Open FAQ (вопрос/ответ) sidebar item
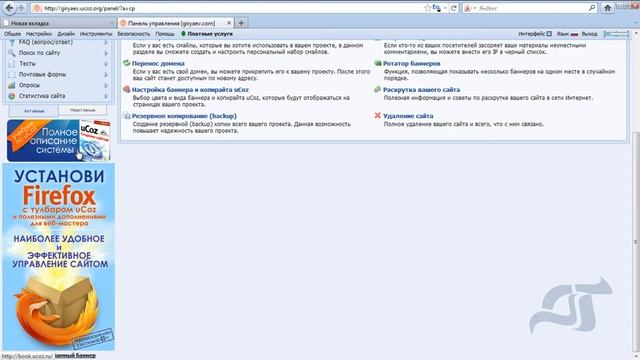The height and width of the screenshot is (360, 640). click(45, 42)
